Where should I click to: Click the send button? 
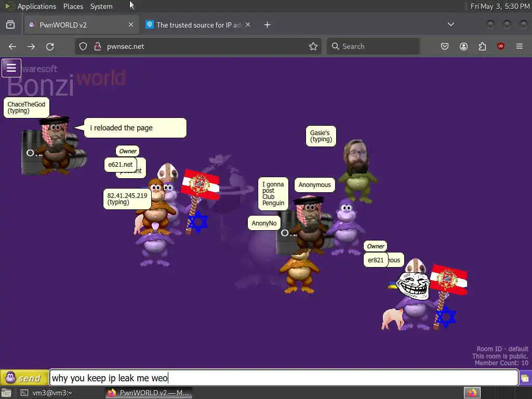point(24,378)
